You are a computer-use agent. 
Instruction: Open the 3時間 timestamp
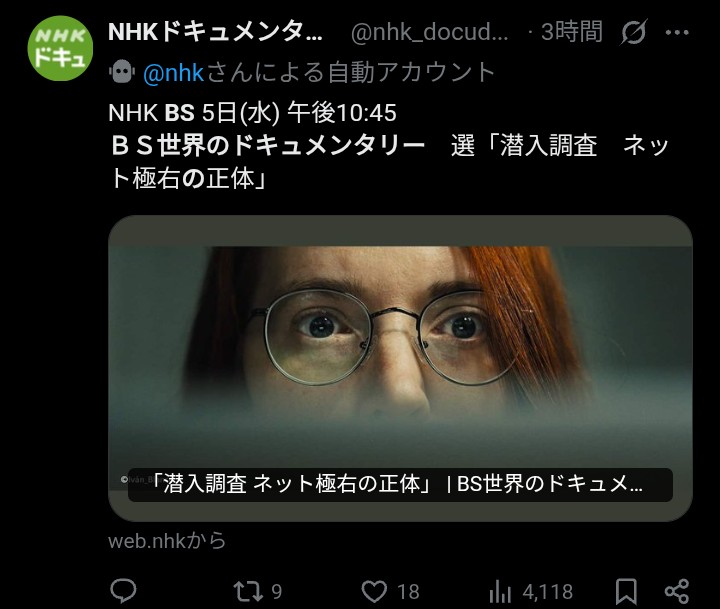(571, 32)
